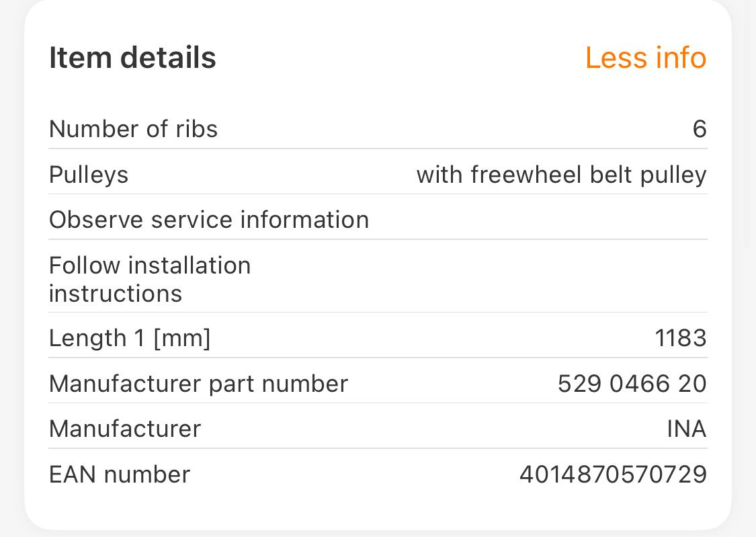Select the Length 1 label
This screenshot has width=756, height=537.
pyautogui.click(x=97, y=338)
